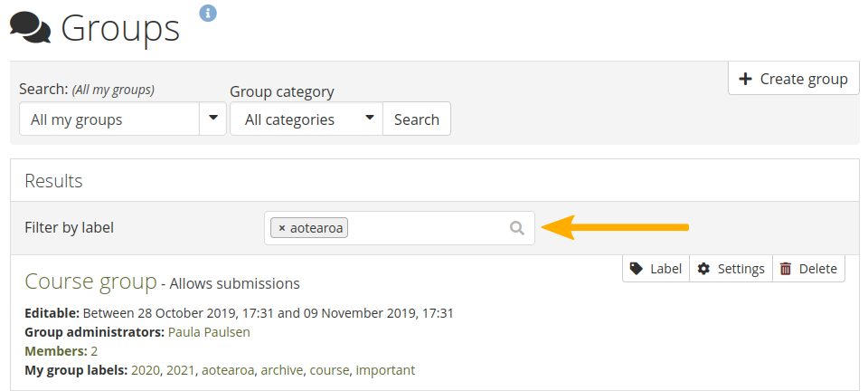
Task: Click the plus icon on Create group
Action: click(745, 79)
